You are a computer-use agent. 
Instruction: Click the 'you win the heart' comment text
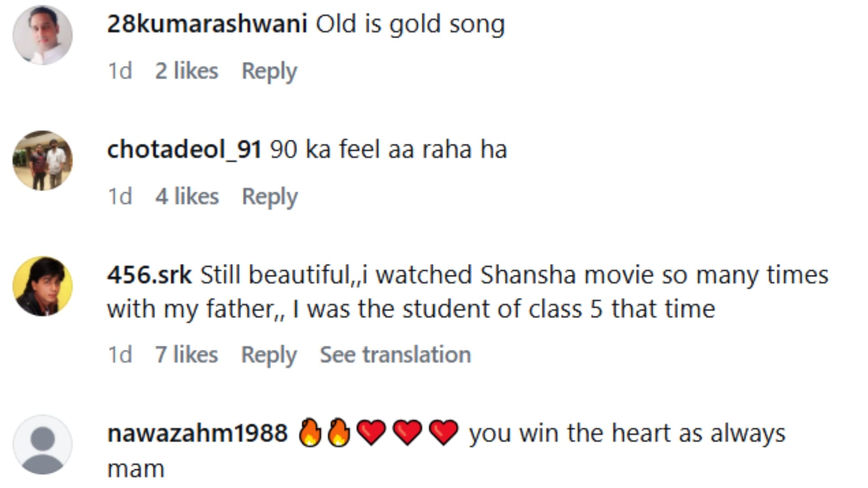[x=627, y=433]
